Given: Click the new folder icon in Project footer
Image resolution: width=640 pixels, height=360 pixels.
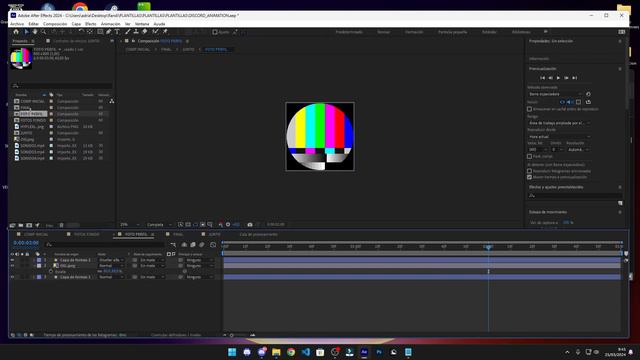Looking at the screenshot, I should point(20,225).
